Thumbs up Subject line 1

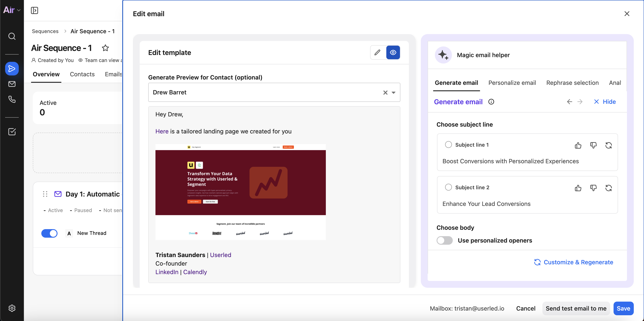(x=578, y=145)
